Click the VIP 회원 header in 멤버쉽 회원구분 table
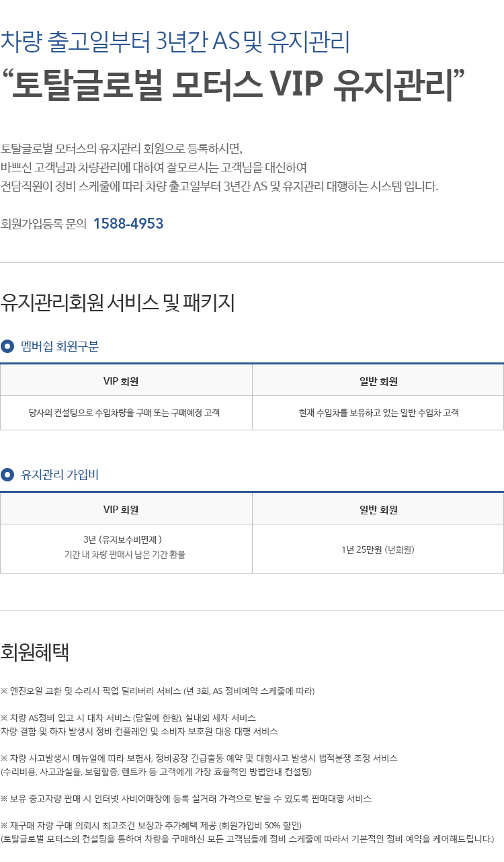The height and width of the screenshot is (862, 504). coord(126,381)
